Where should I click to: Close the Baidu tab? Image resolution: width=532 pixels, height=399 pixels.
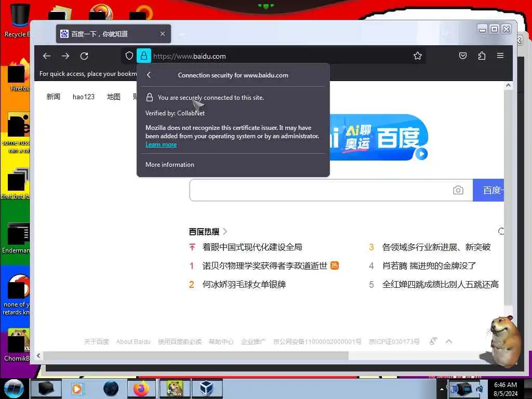point(163,34)
